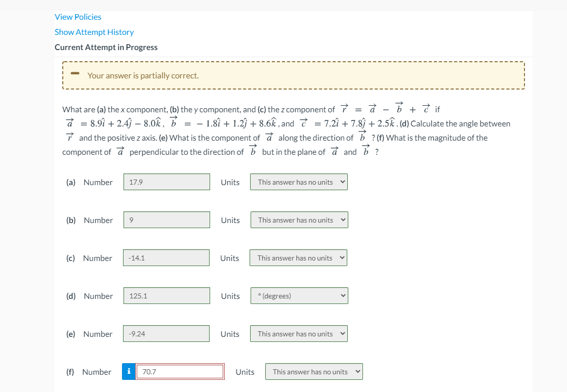Viewport: 567px width, 392px height.
Task: Click the answer field containing -14.1
Action: click(x=167, y=257)
